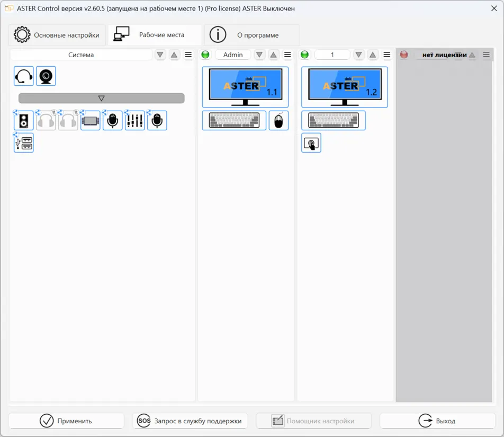The width and height of the screenshot is (504, 437).
Task: Select the touchscreen icon under workplace 1
Action: [x=311, y=142]
